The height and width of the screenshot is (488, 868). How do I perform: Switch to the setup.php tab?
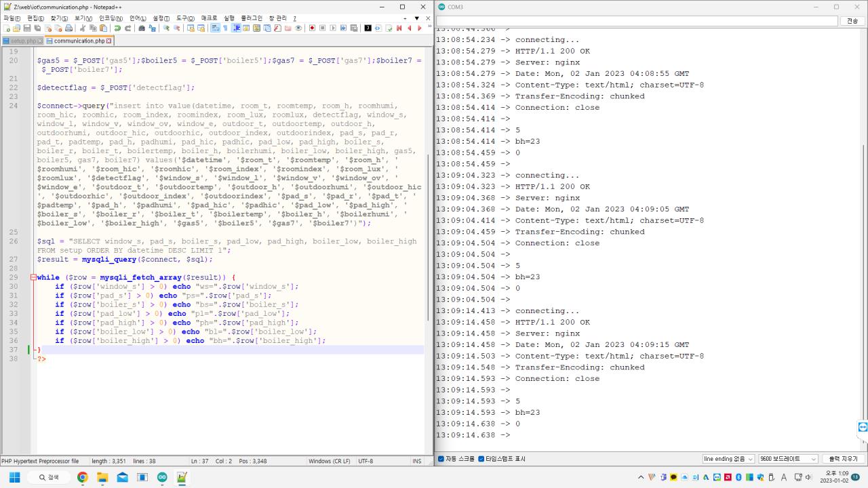[22, 41]
